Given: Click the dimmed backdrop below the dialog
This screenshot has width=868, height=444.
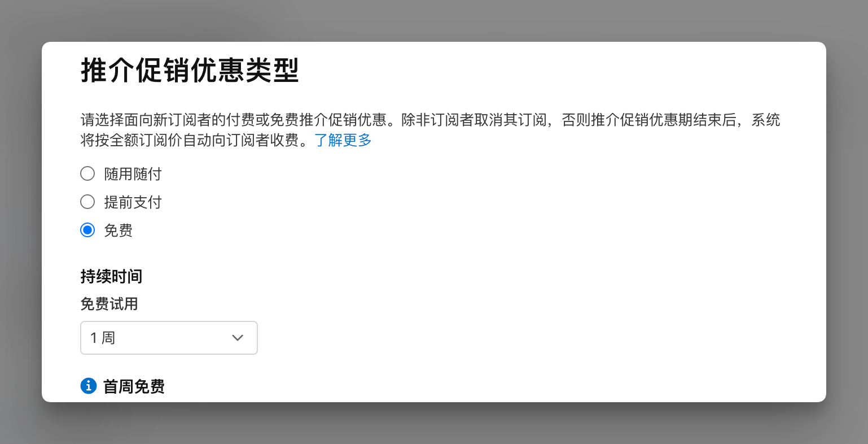Looking at the screenshot, I should [433, 424].
